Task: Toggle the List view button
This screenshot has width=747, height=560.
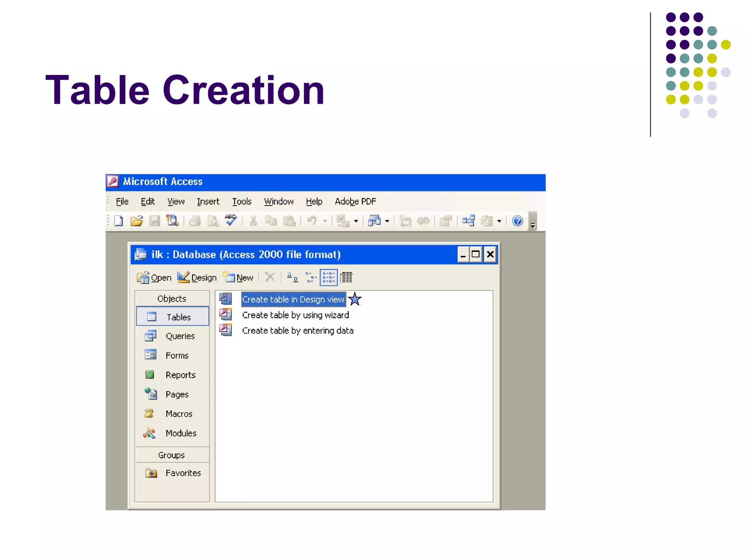Action: click(x=328, y=278)
